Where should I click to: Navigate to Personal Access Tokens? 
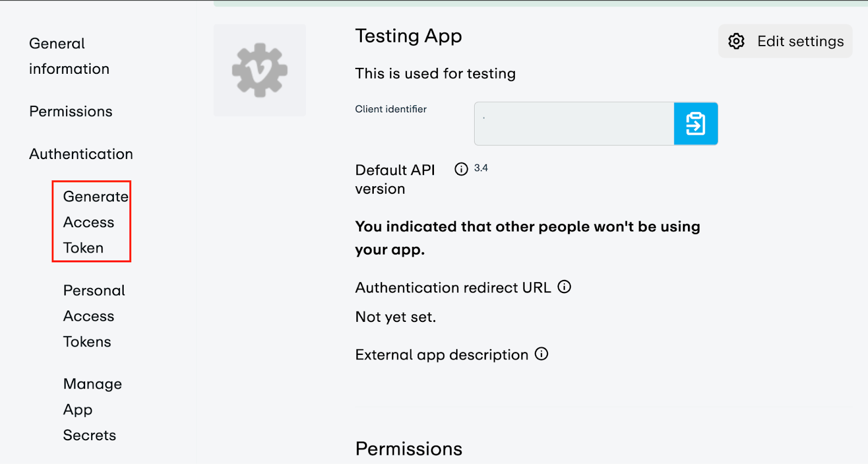tap(93, 316)
